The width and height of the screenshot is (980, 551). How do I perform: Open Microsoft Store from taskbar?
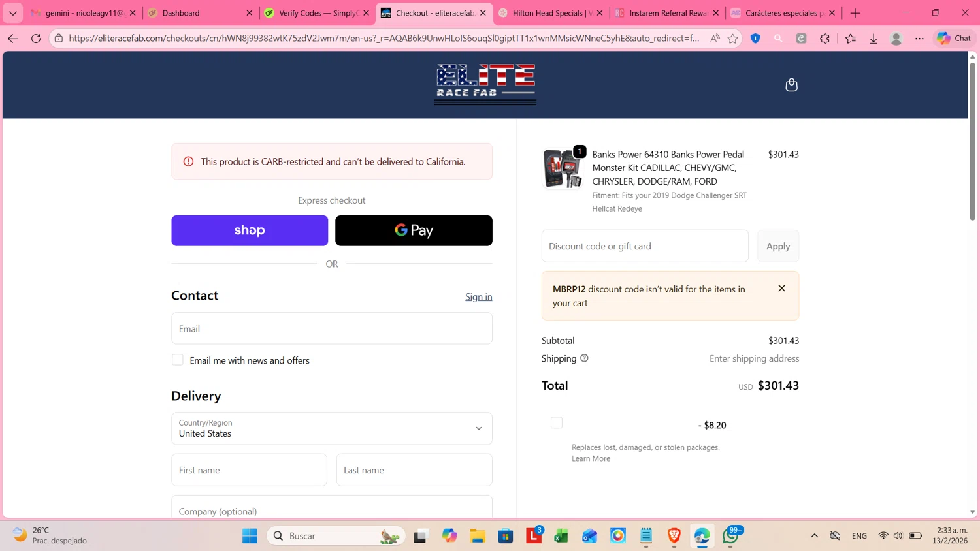point(506,536)
